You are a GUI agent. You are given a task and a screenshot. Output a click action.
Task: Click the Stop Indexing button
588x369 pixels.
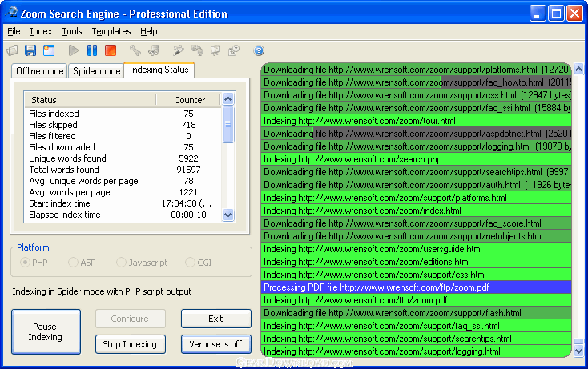pyautogui.click(x=130, y=344)
